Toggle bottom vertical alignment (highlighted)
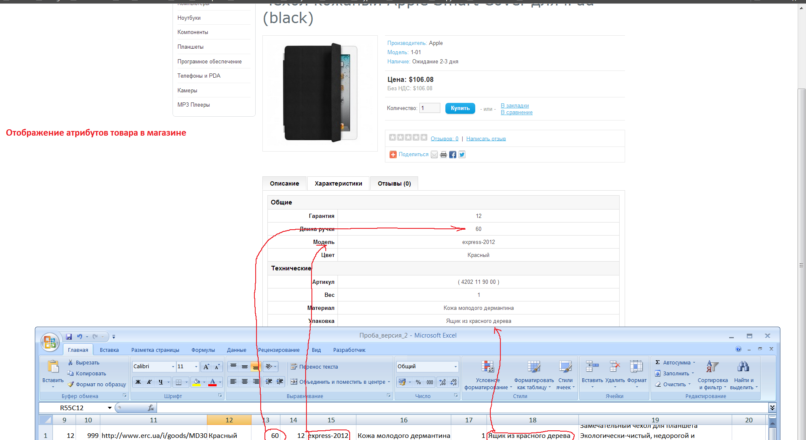Viewport: 806px width, 440px height. point(255,367)
